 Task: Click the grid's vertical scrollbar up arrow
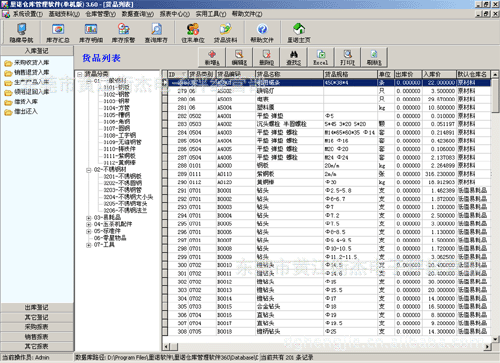pos(495,74)
